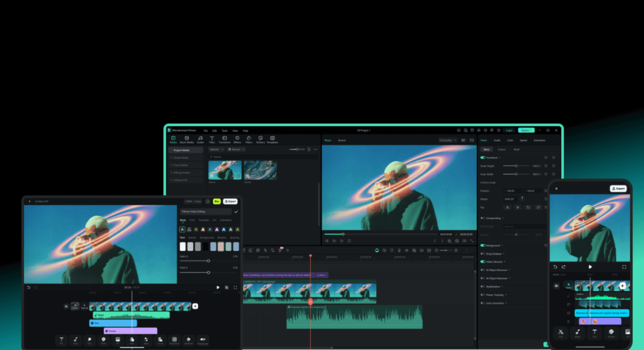Screen dimensions: 644x350
Task: Open the Stickers icon in desktop toolbar
Action: pyautogui.click(x=260, y=139)
